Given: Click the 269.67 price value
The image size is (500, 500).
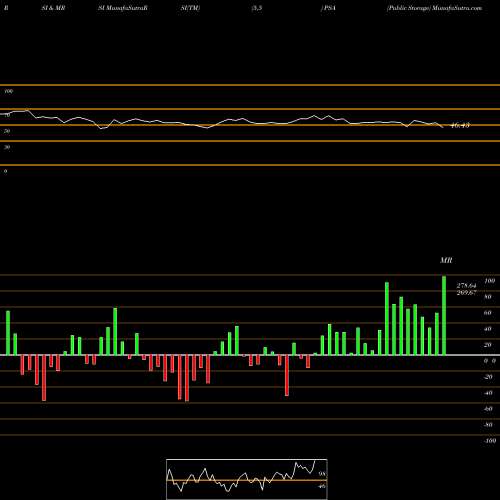Looking at the screenshot, I should click(466, 293).
